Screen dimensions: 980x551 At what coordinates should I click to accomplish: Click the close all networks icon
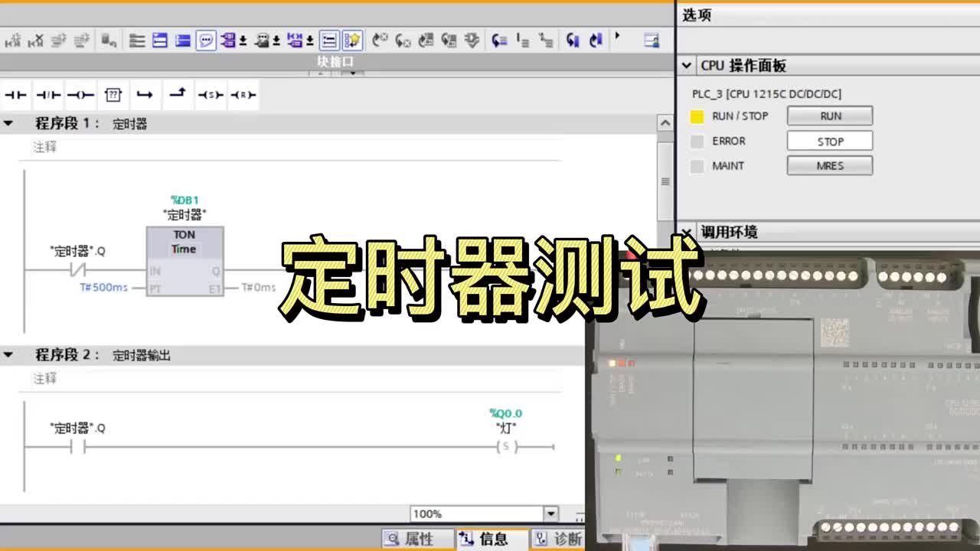[x=183, y=41]
